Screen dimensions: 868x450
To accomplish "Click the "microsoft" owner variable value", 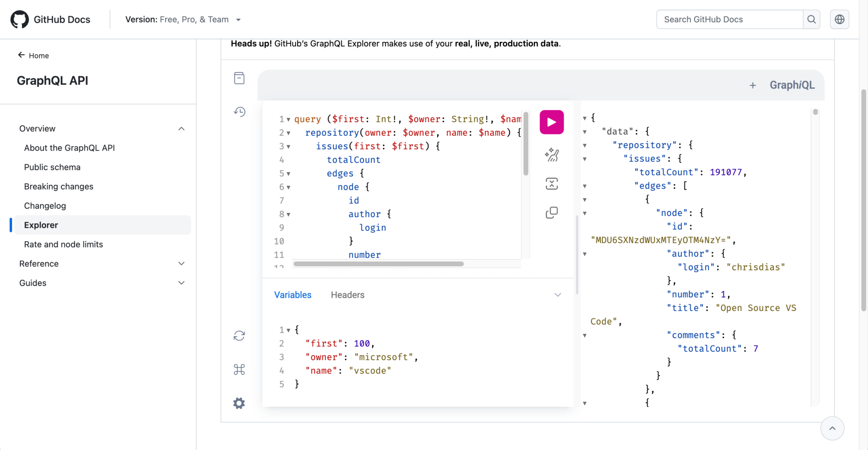I will pos(383,357).
